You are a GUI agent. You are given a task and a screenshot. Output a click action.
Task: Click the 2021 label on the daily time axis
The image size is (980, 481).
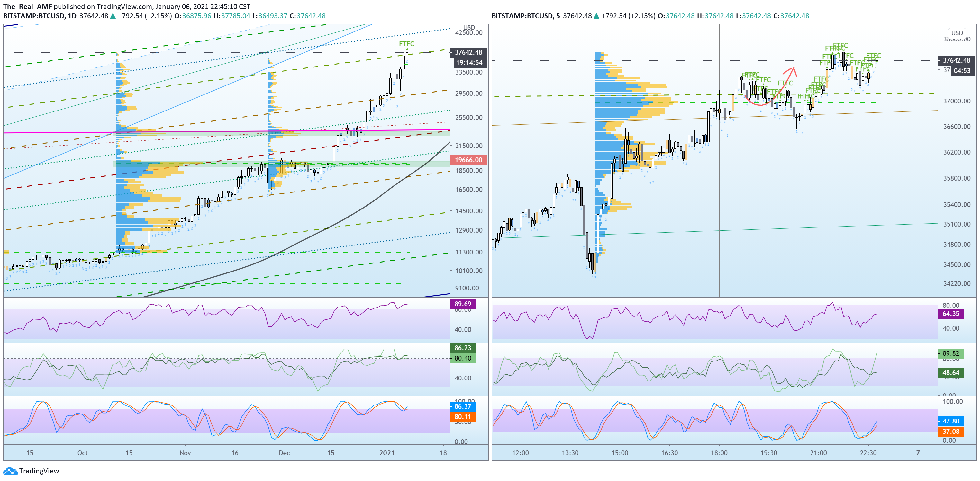pyautogui.click(x=387, y=453)
